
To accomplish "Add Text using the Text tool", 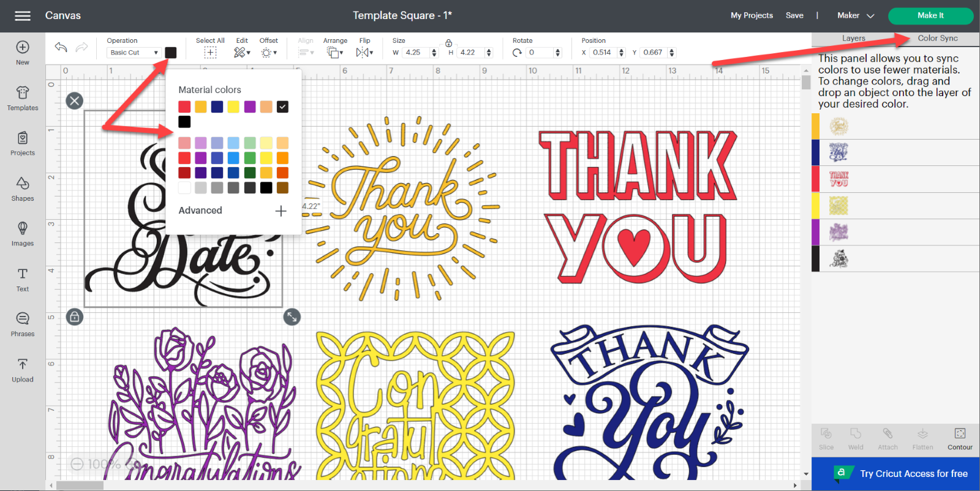I will pyautogui.click(x=23, y=279).
